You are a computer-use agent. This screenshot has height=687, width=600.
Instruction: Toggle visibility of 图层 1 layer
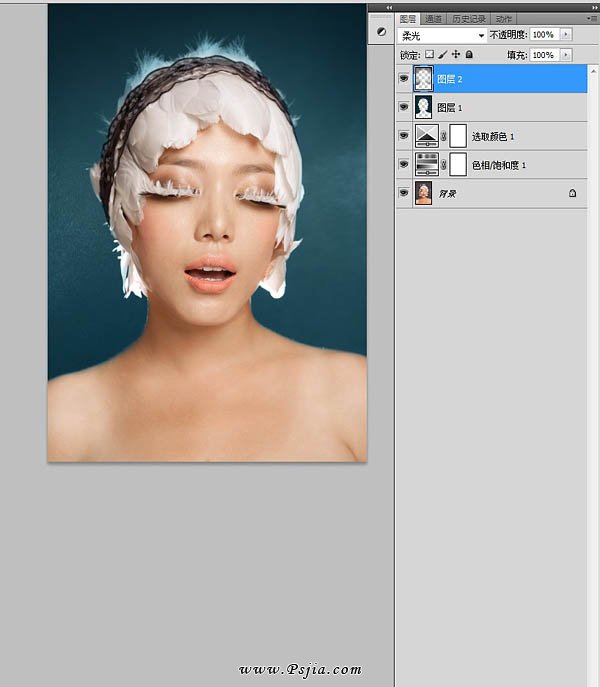click(x=404, y=107)
